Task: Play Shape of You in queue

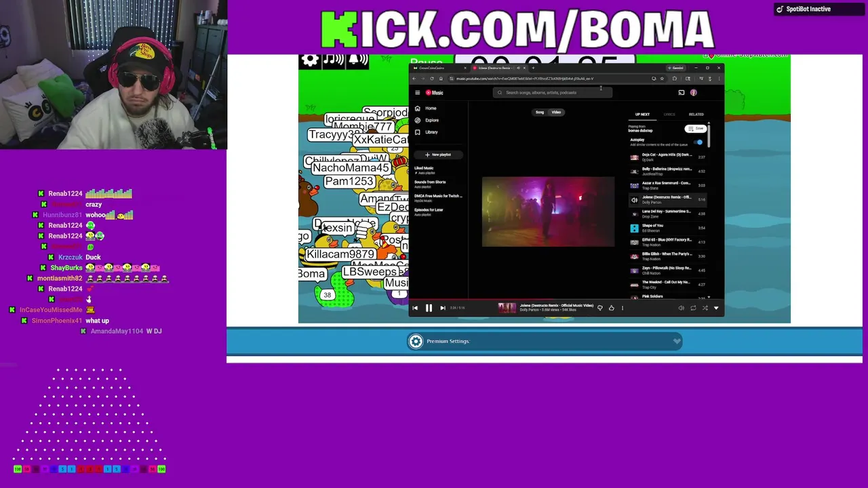Action: click(667, 228)
